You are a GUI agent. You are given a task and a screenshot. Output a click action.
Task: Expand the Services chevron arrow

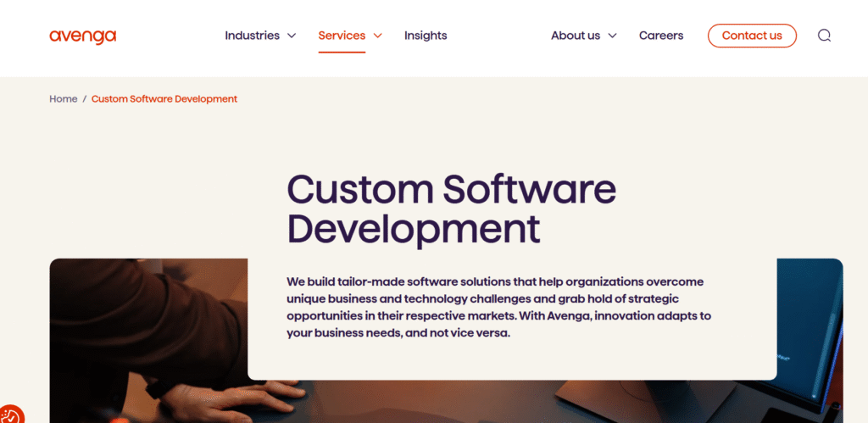click(377, 36)
